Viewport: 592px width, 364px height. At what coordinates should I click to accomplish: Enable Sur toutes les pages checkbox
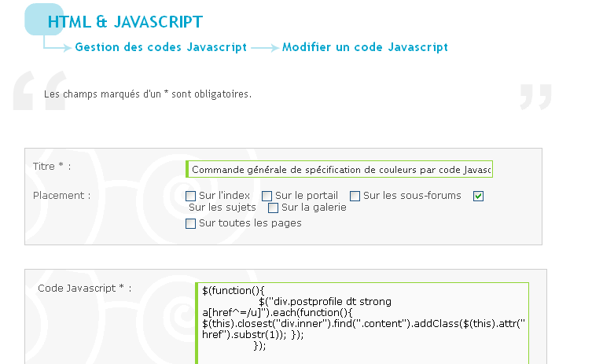coord(191,223)
